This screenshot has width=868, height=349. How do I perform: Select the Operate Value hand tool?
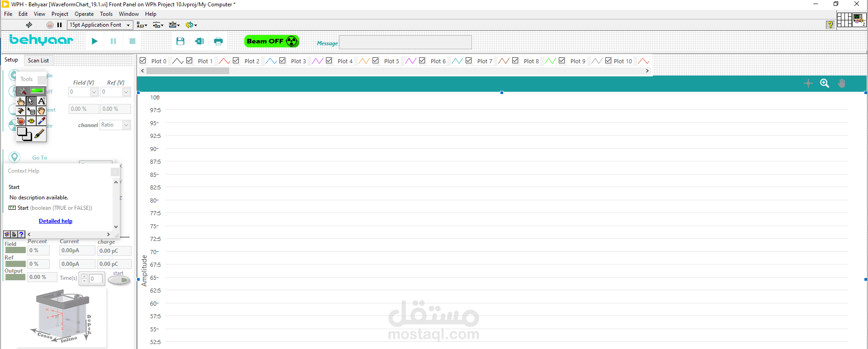(21, 101)
